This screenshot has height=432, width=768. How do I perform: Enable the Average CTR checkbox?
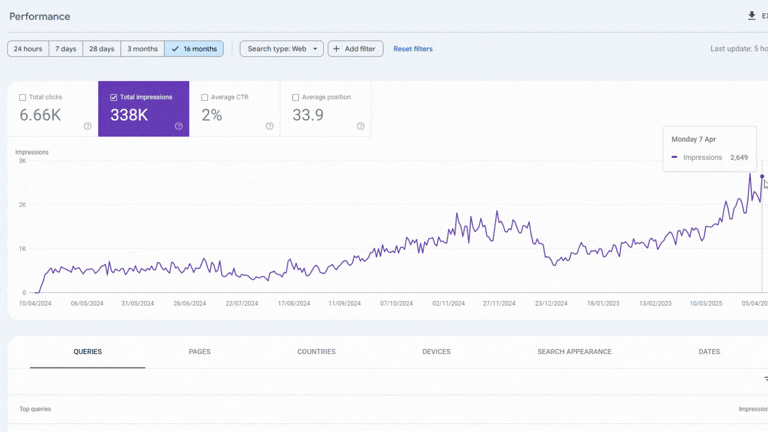[205, 98]
